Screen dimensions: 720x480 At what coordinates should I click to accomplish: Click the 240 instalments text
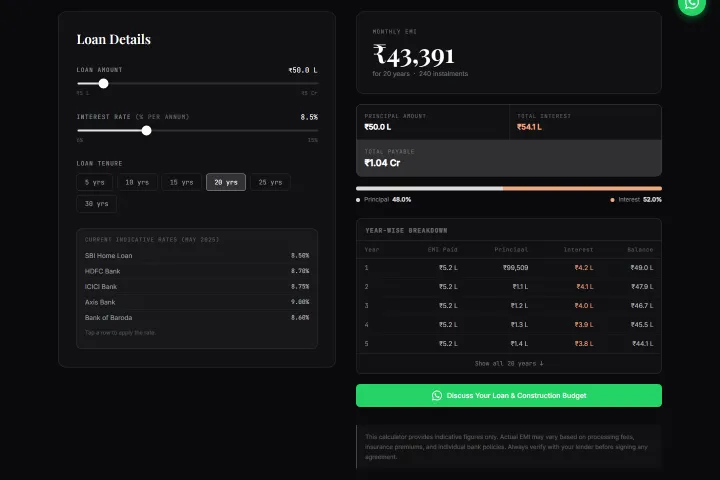[443, 73]
